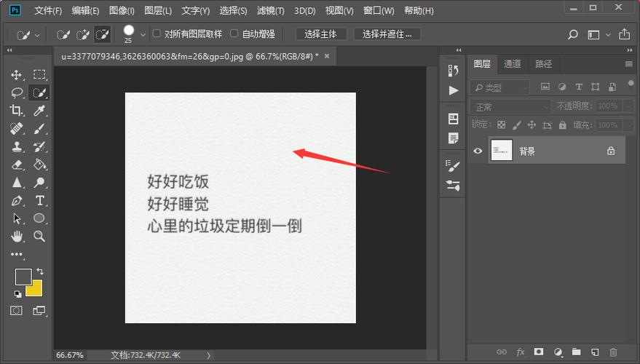This screenshot has height=364, width=640.
Task: Select the Sharpen/Blur triangle tool
Action: [17, 183]
